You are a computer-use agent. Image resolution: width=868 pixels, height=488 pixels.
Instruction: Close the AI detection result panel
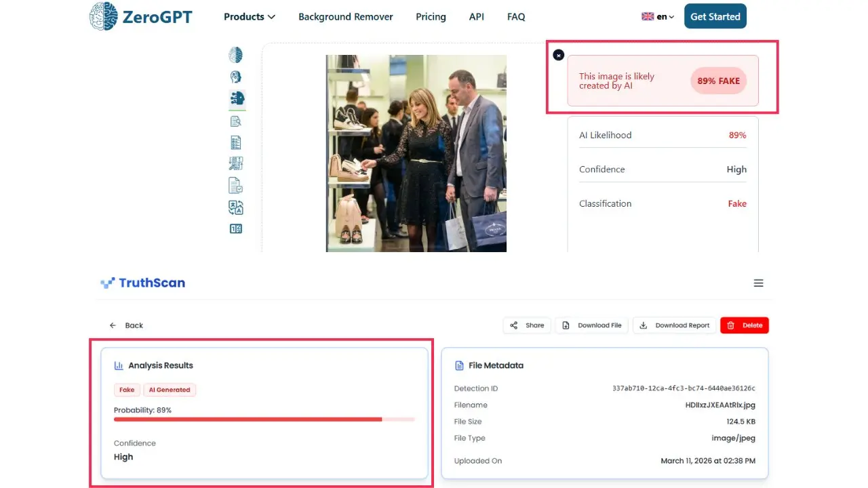(x=558, y=55)
